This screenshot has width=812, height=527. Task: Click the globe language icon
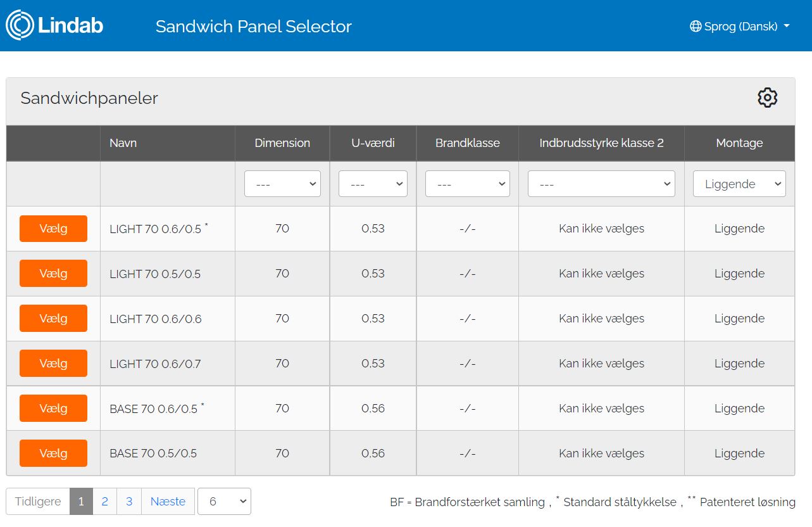coord(696,27)
